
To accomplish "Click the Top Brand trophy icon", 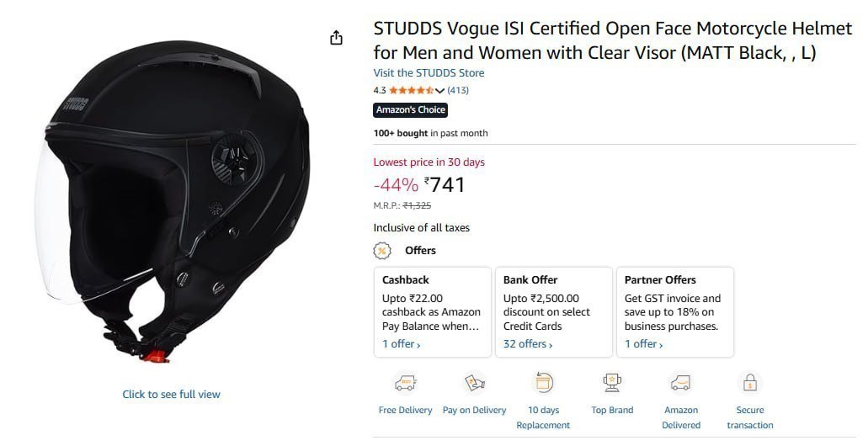I will point(612,383).
